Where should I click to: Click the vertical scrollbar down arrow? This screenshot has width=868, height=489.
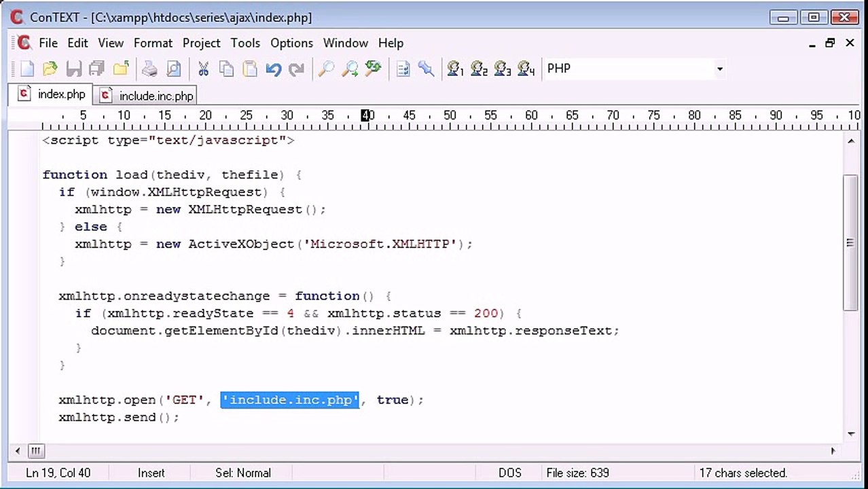850,434
